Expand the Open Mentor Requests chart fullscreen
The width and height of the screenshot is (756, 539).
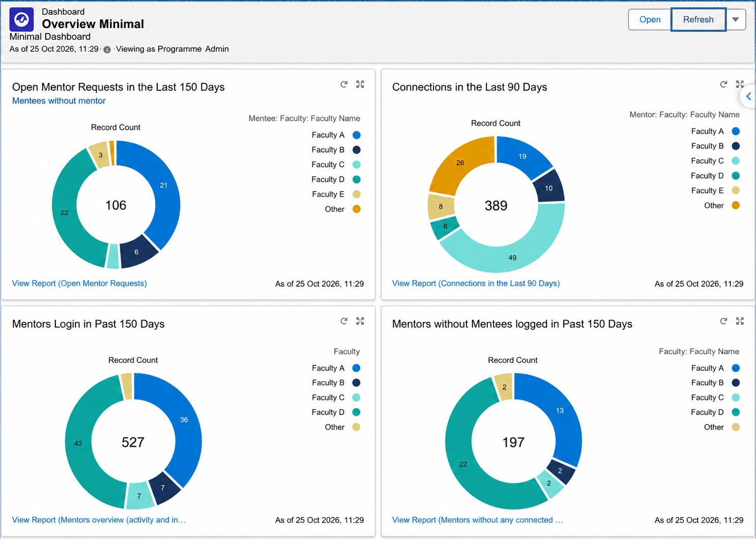[360, 84]
